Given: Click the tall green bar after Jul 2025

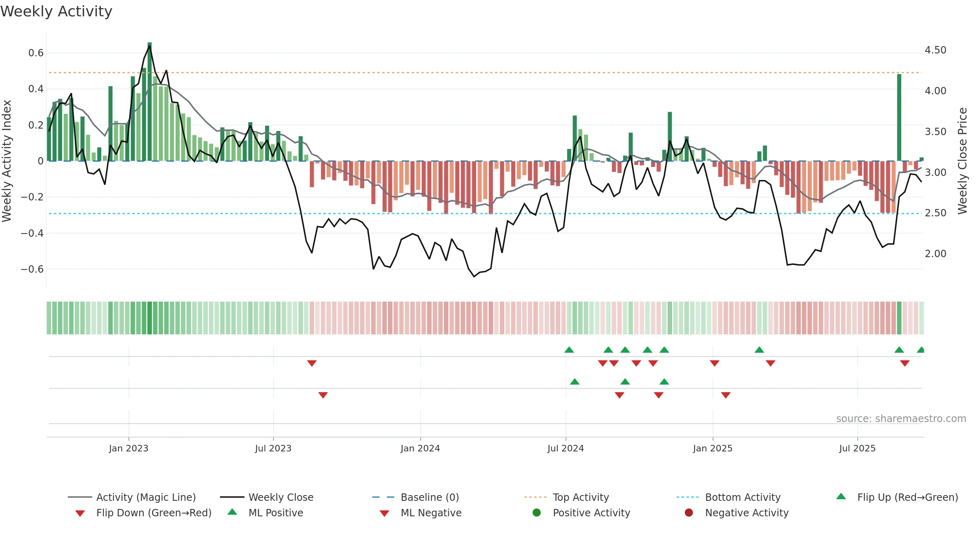Looking at the screenshot, I should pyautogui.click(x=899, y=118).
